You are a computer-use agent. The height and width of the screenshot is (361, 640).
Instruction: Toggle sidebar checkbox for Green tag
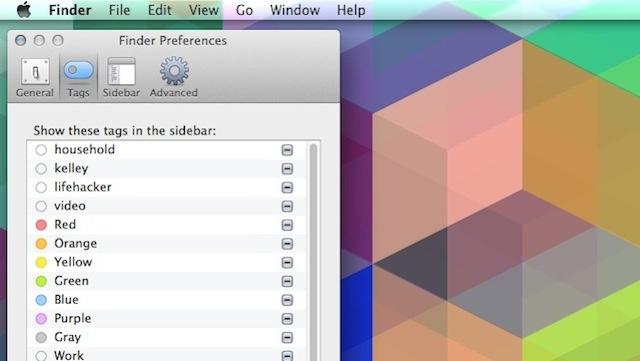287,281
